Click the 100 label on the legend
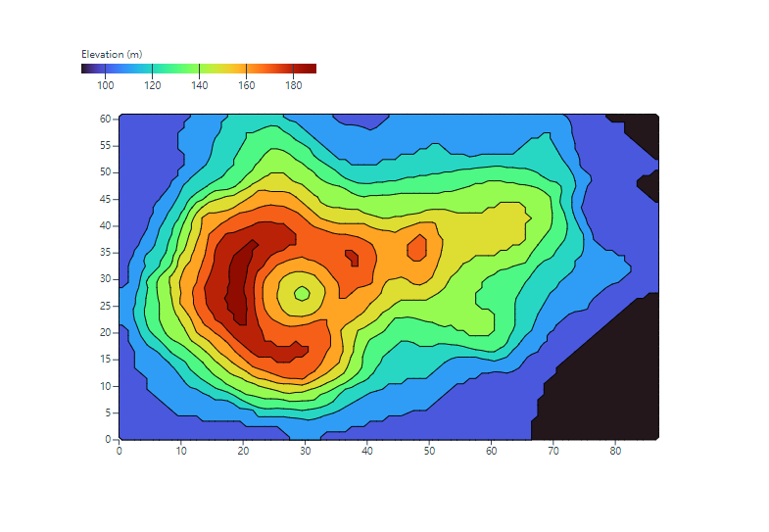This screenshot has width=769, height=532. [x=105, y=86]
